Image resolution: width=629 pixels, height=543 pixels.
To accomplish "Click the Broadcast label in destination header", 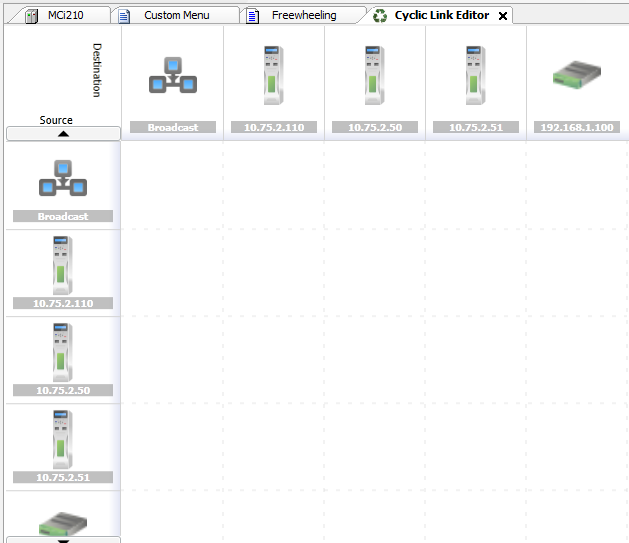I will tap(173, 127).
